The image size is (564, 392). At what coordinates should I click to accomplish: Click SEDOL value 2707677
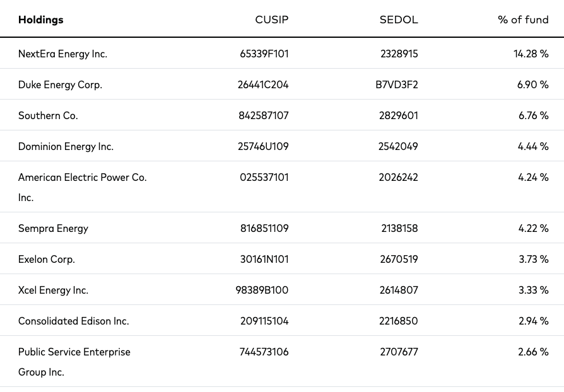tap(399, 352)
